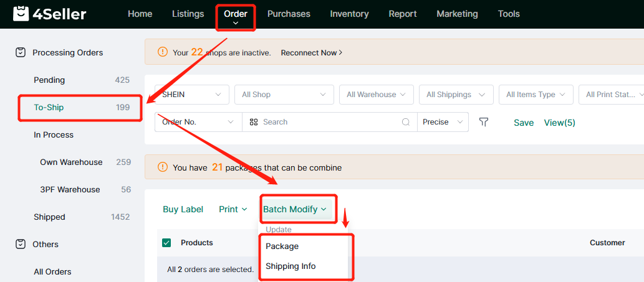
Task: Click the Reconnect Now link
Action: pyautogui.click(x=311, y=53)
